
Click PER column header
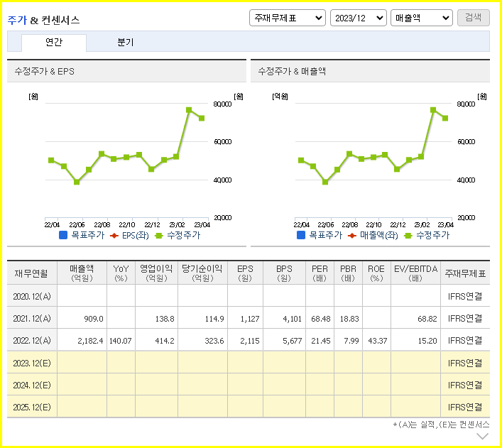point(320,273)
